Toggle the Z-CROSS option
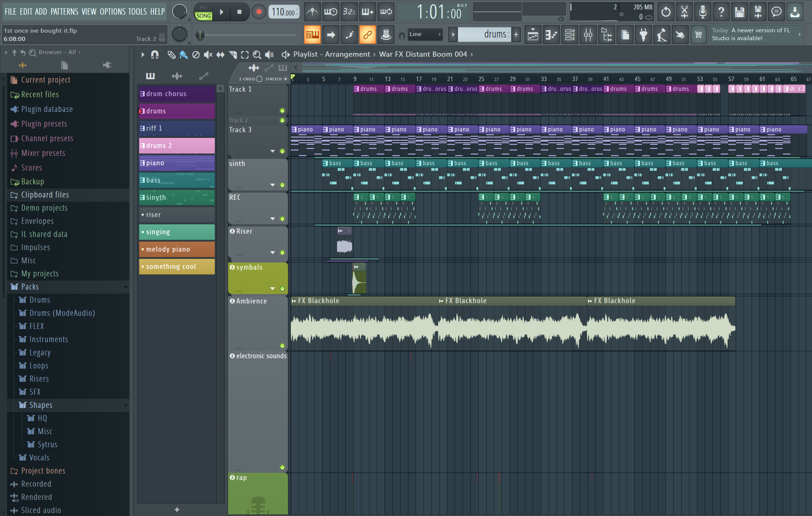 [259, 79]
